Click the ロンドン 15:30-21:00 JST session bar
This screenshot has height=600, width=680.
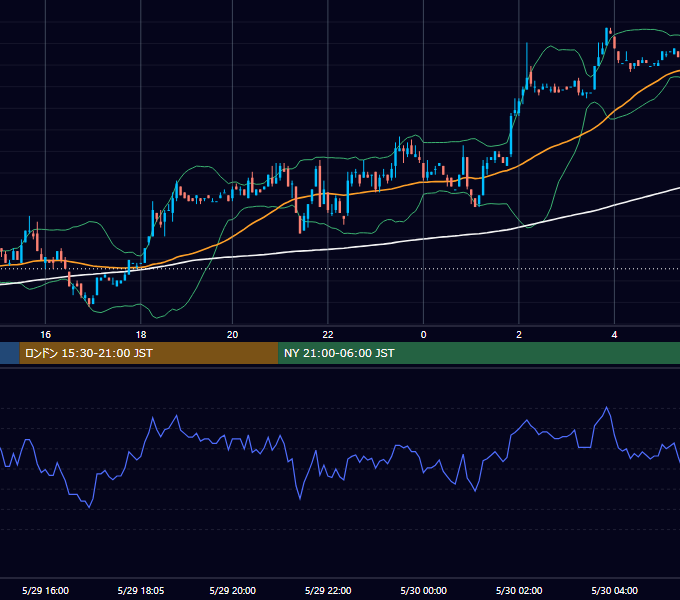pyautogui.click(x=149, y=353)
